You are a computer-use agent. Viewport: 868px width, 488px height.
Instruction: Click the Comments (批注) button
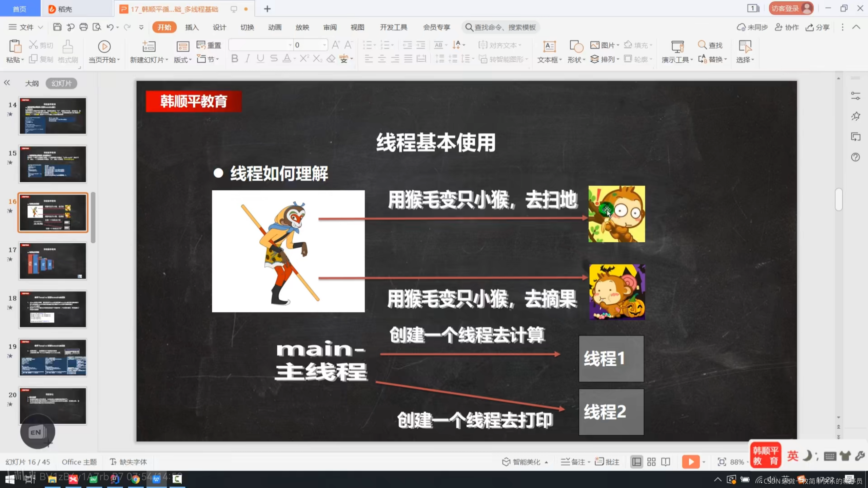point(607,462)
